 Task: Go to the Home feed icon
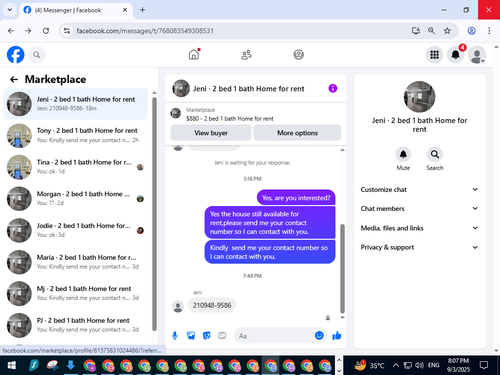click(x=194, y=54)
